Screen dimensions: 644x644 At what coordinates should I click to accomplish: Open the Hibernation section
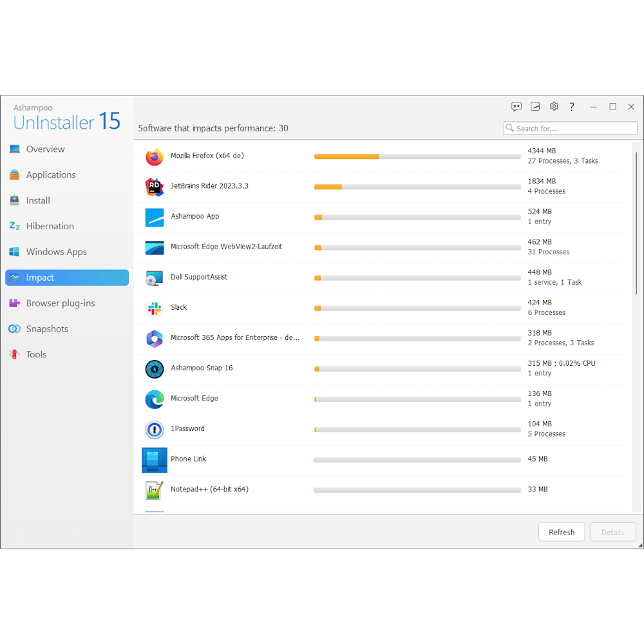pyautogui.click(x=67, y=226)
